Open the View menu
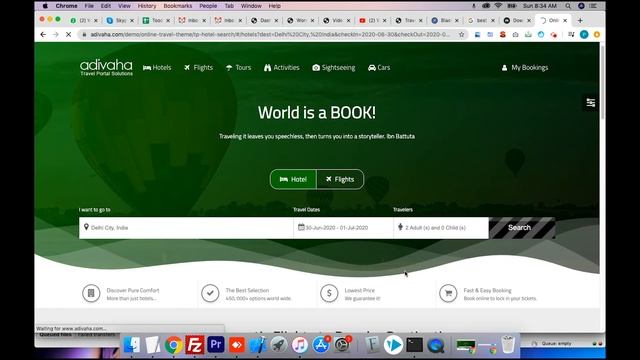640x360 pixels. (124, 6)
